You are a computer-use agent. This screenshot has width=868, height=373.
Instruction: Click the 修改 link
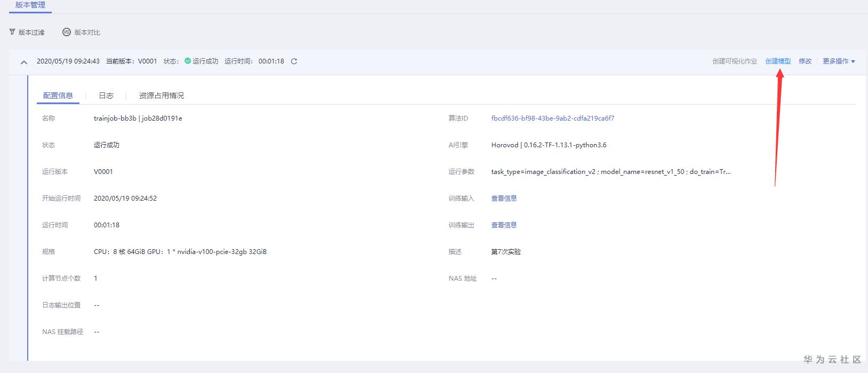[x=805, y=61]
